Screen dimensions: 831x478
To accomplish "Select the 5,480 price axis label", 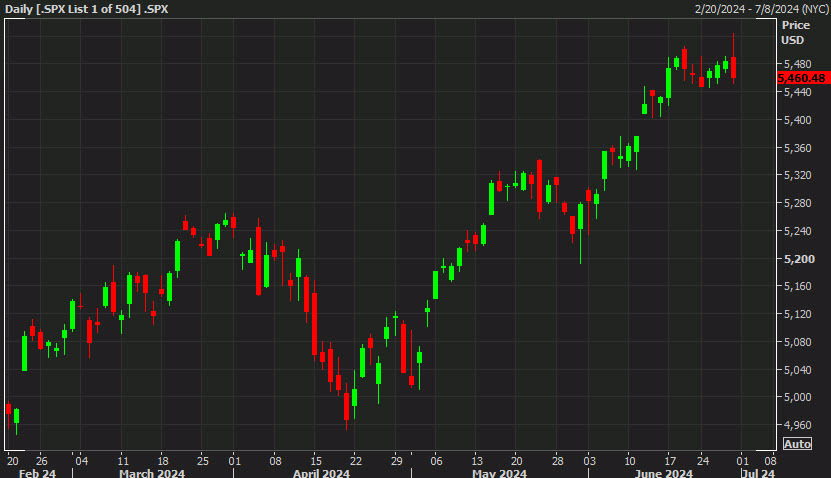I will [x=796, y=65].
